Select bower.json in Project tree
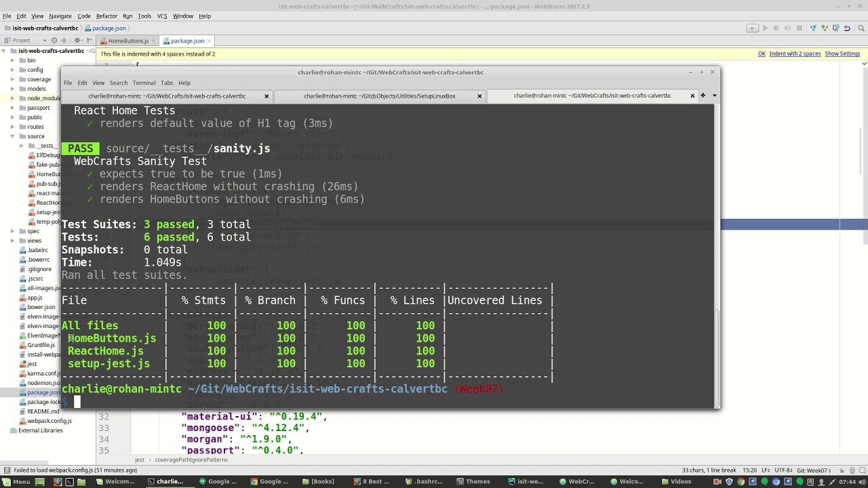 coord(41,307)
